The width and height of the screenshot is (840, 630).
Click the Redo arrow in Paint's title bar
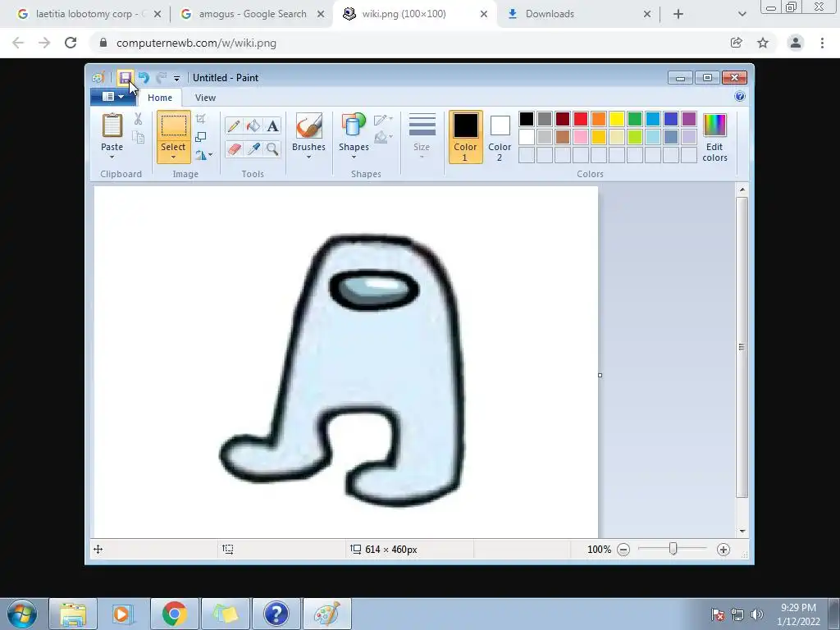tap(162, 78)
